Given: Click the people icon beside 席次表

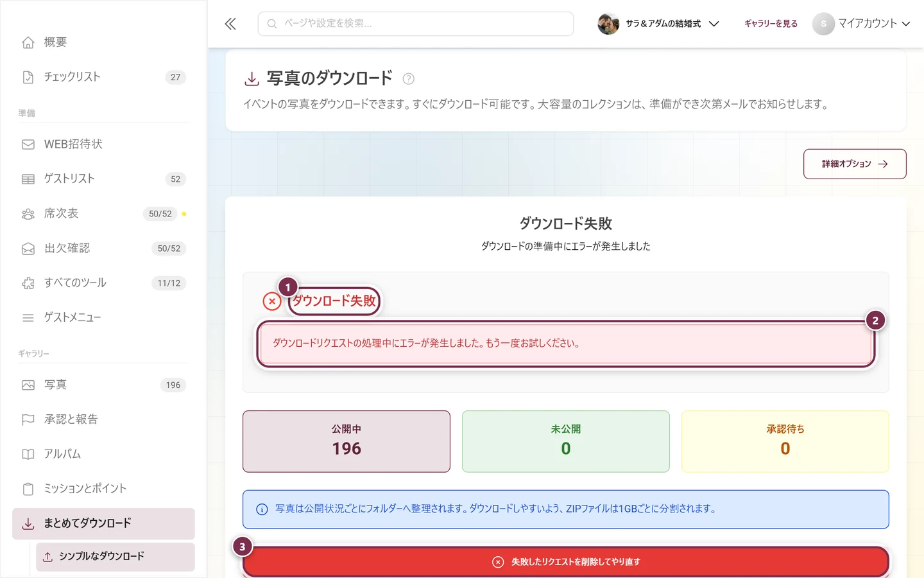Looking at the screenshot, I should click(28, 214).
